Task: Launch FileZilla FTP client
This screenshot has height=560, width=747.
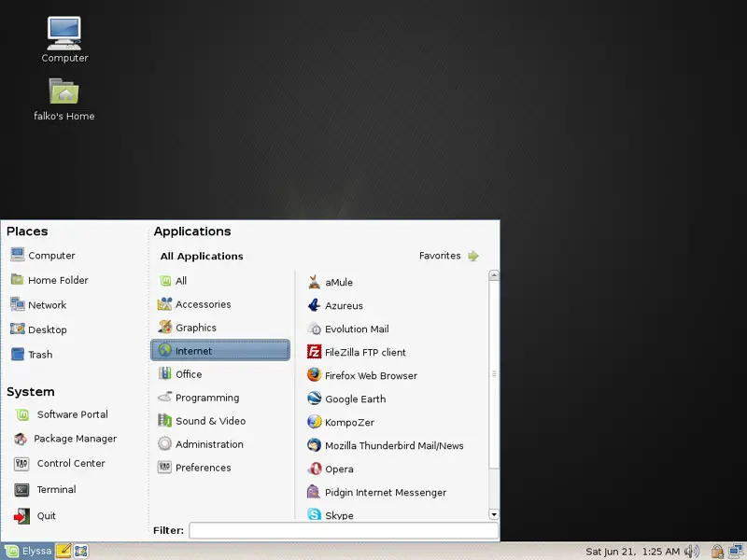Action: coord(357,352)
